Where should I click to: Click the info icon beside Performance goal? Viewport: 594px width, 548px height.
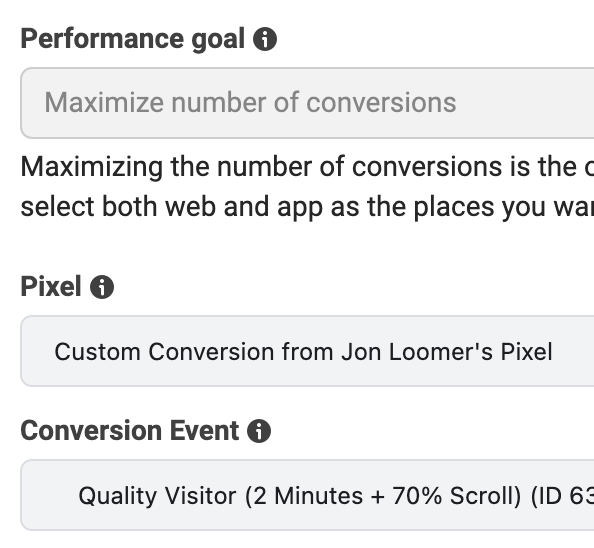pos(265,39)
